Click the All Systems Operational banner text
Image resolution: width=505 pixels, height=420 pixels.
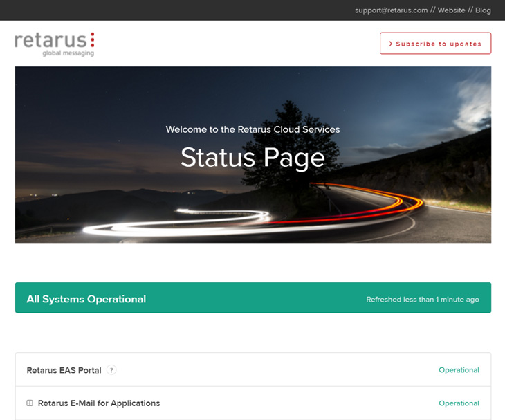(x=86, y=299)
